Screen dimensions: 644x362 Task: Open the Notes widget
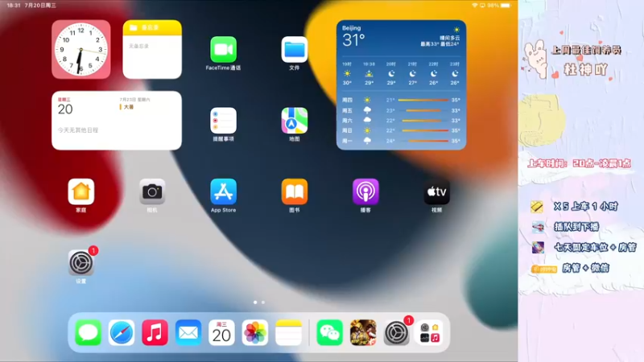pyautogui.click(x=152, y=50)
